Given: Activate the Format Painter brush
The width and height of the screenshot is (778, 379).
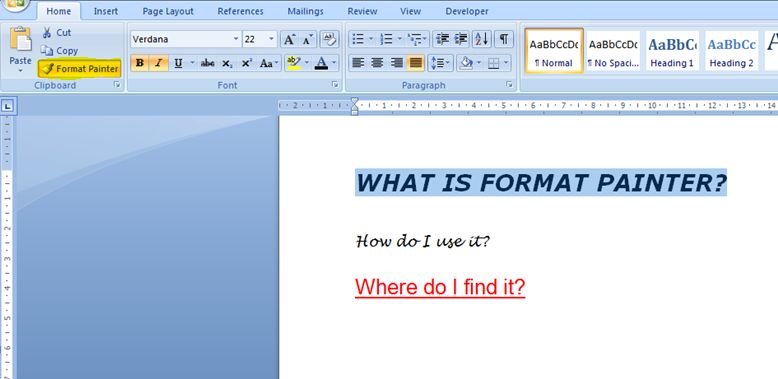Looking at the screenshot, I should point(80,68).
